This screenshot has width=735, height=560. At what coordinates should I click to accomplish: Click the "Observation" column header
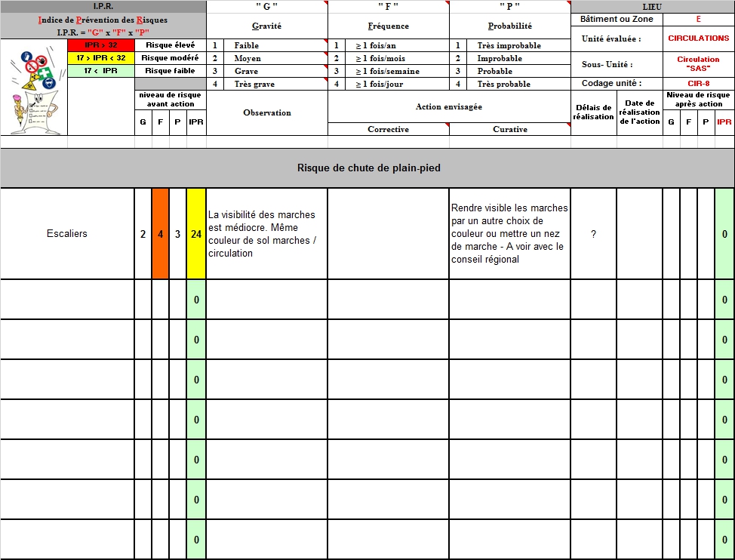click(x=266, y=112)
